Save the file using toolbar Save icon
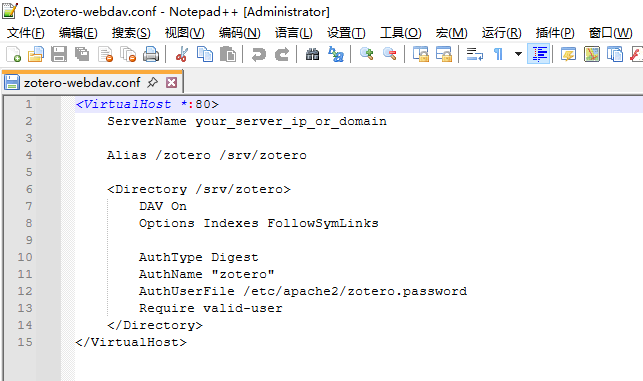The height and width of the screenshot is (381, 643). pos(59,54)
